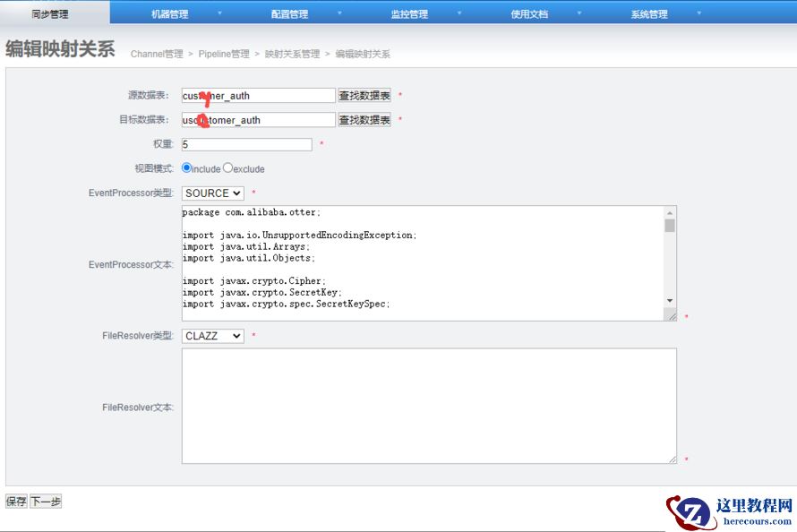797x532 pixels.
Task: Open the 使用文档 menu
Action: (x=529, y=14)
